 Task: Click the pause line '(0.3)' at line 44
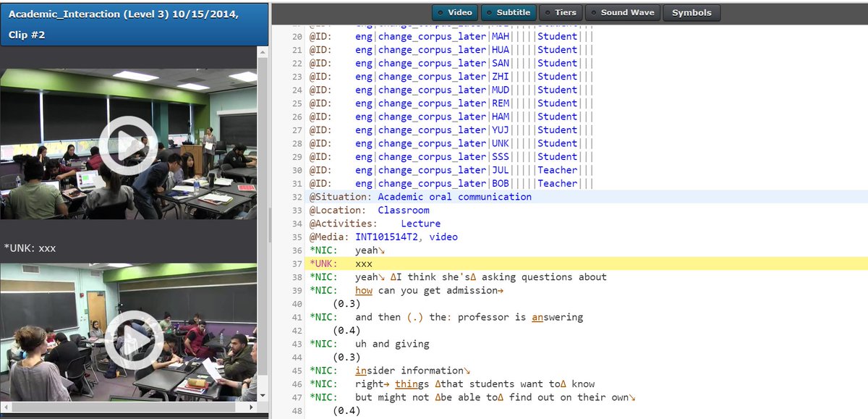click(x=346, y=357)
